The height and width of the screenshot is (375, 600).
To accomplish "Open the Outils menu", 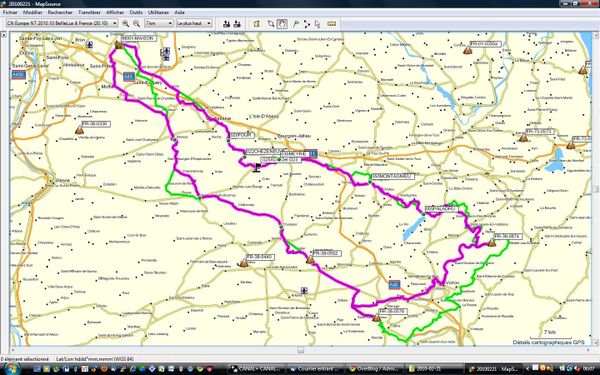I will point(136,12).
